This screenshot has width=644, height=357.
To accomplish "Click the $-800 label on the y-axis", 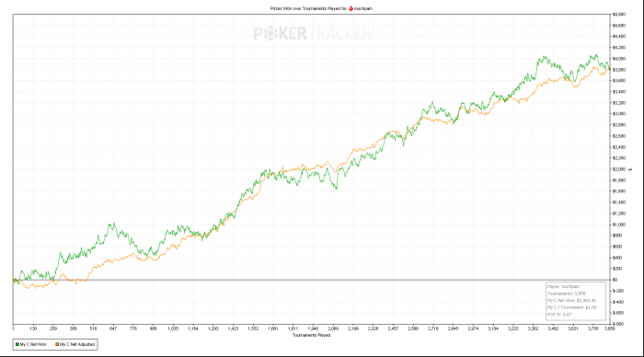I will pyautogui.click(x=618, y=324).
